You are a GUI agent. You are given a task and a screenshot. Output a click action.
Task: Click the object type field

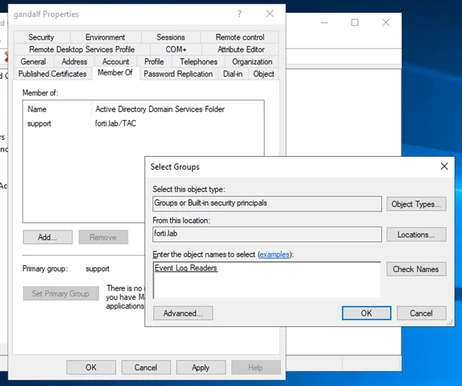coord(267,204)
